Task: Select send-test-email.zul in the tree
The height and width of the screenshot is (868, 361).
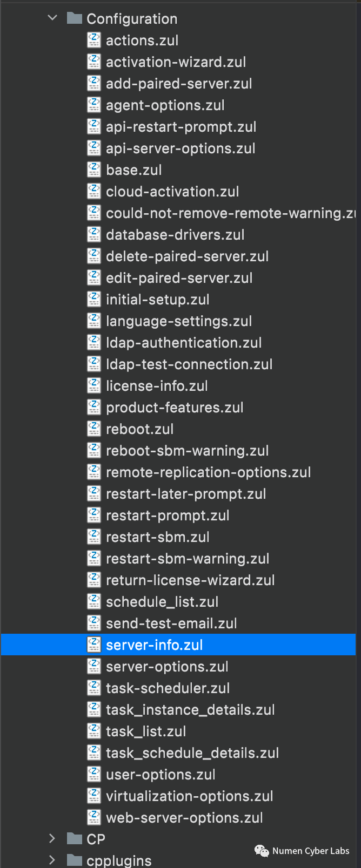Action: (171, 623)
